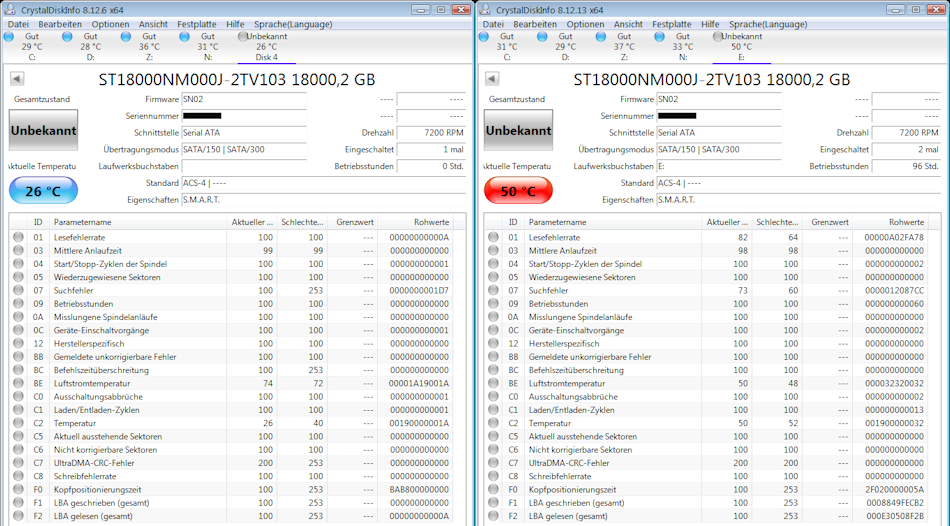Click Übertragungsmodus field in left window
This screenshot has width=950, height=526.
click(244, 149)
